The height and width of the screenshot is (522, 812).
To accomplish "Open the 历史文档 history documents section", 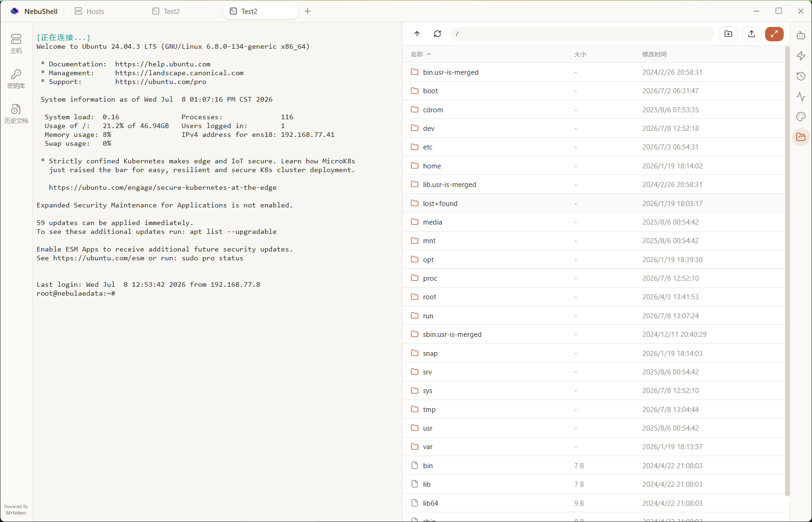I will (16, 114).
